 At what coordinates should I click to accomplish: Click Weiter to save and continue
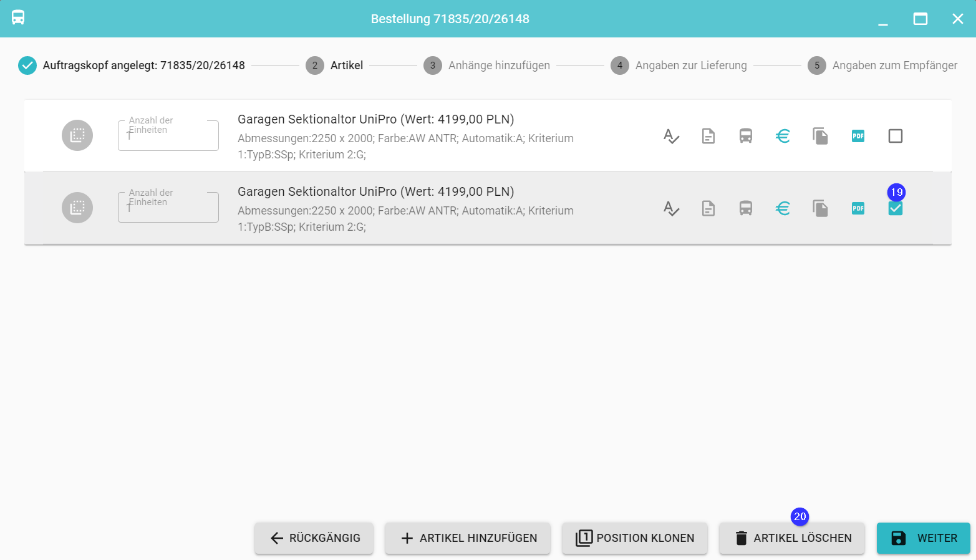click(x=924, y=538)
